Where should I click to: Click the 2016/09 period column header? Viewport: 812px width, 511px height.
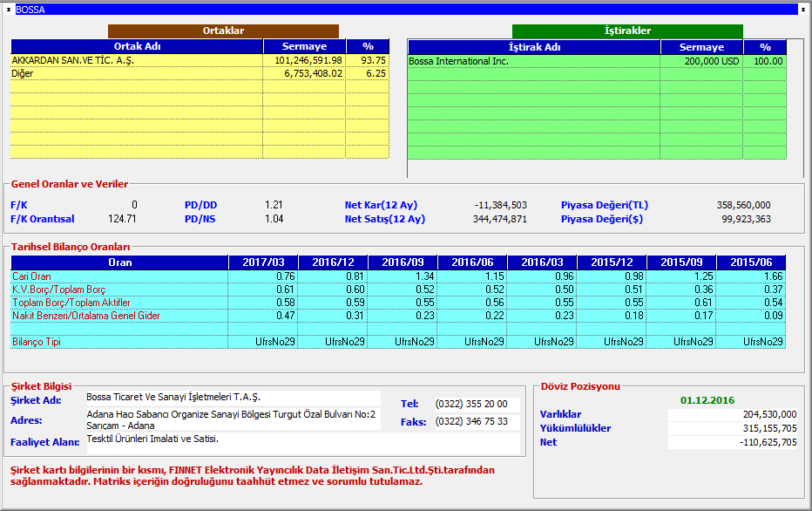coord(403,262)
